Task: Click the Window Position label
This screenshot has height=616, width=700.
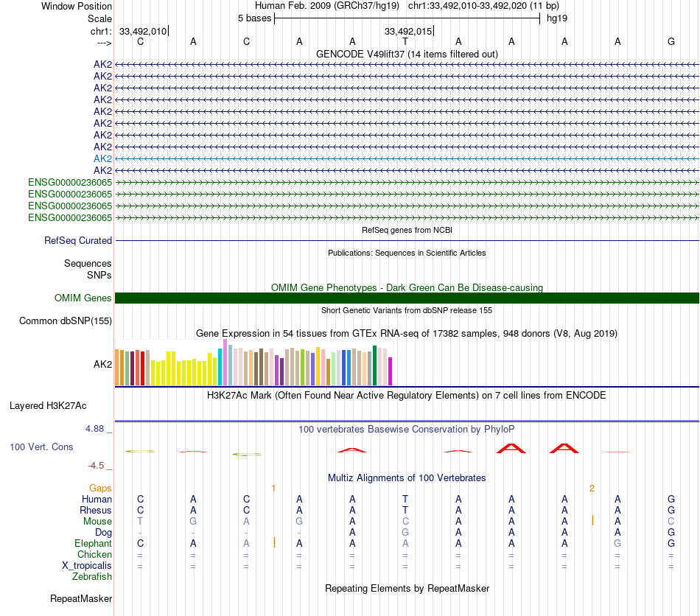Action: coord(77,6)
